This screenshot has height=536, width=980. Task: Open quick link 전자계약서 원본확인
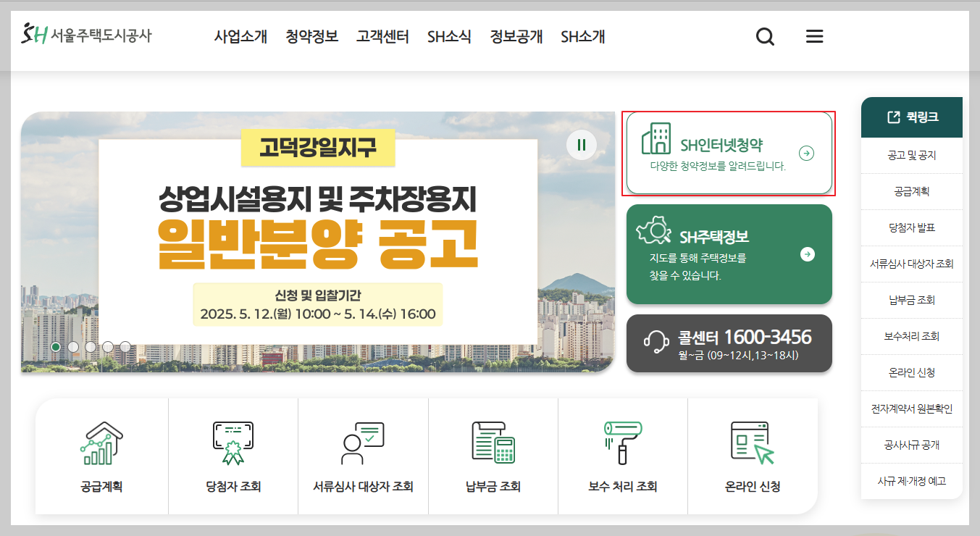tap(912, 409)
